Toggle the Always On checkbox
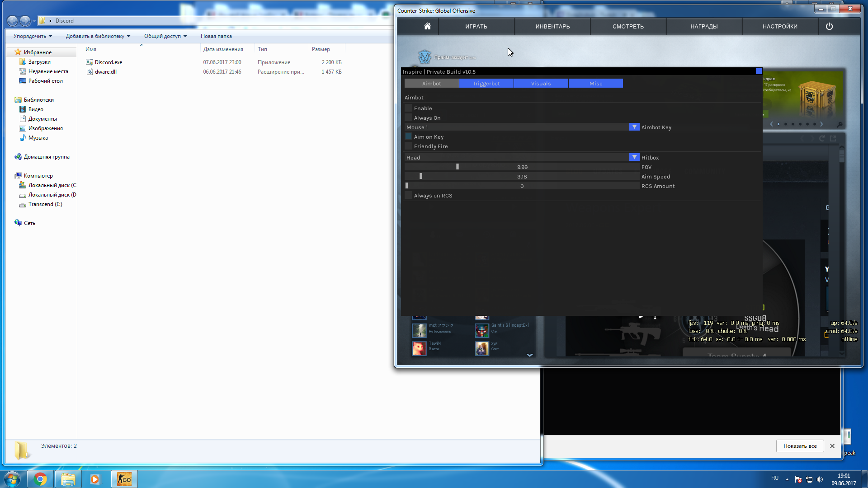868x488 pixels. pos(409,118)
